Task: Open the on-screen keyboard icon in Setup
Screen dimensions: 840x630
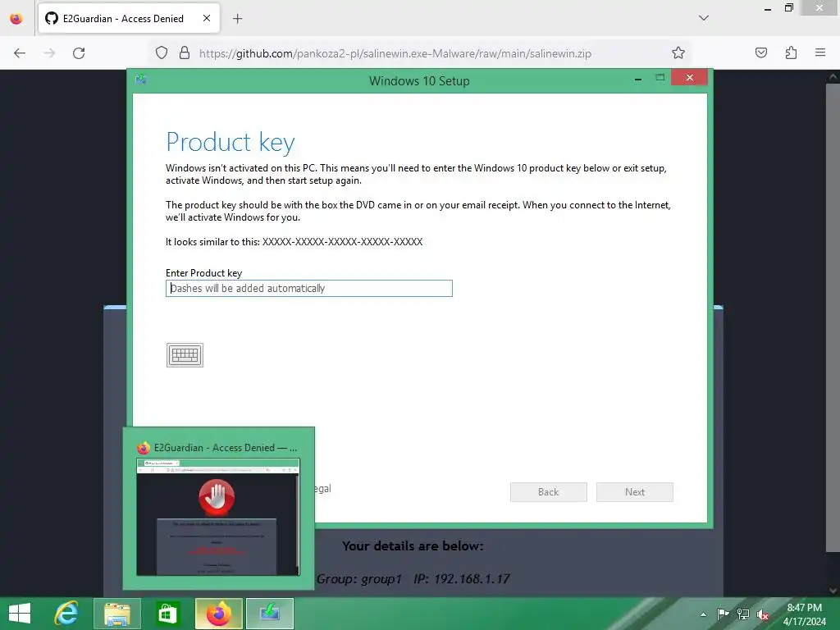Action: coord(185,355)
